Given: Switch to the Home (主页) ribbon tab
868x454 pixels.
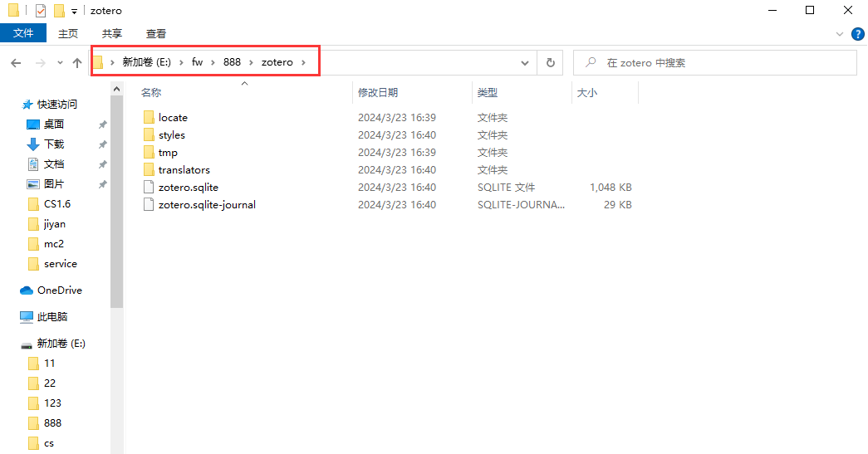Looking at the screenshot, I should [x=68, y=34].
